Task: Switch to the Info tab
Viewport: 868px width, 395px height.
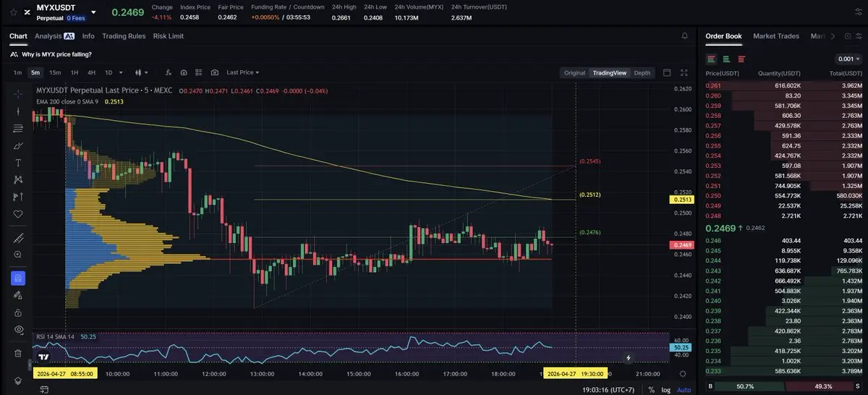Action: (88, 36)
